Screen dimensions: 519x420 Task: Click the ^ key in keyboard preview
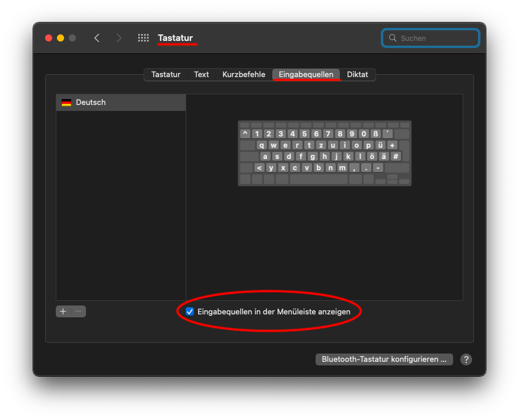point(245,133)
